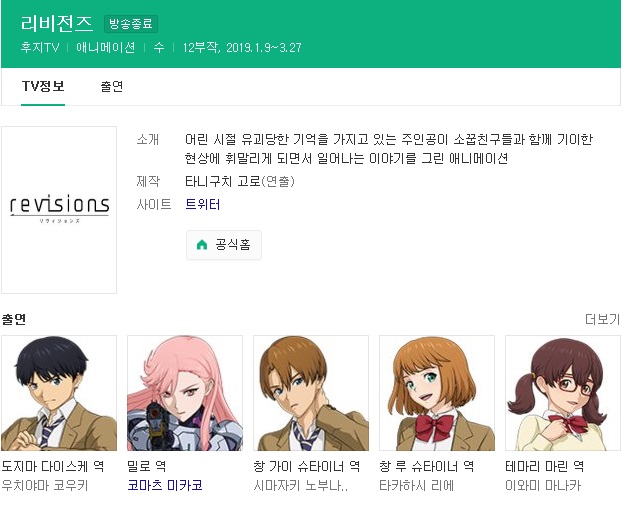The image size is (625, 510).
Task: Click the 리비전즈 title in header
Action: click(x=57, y=24)
